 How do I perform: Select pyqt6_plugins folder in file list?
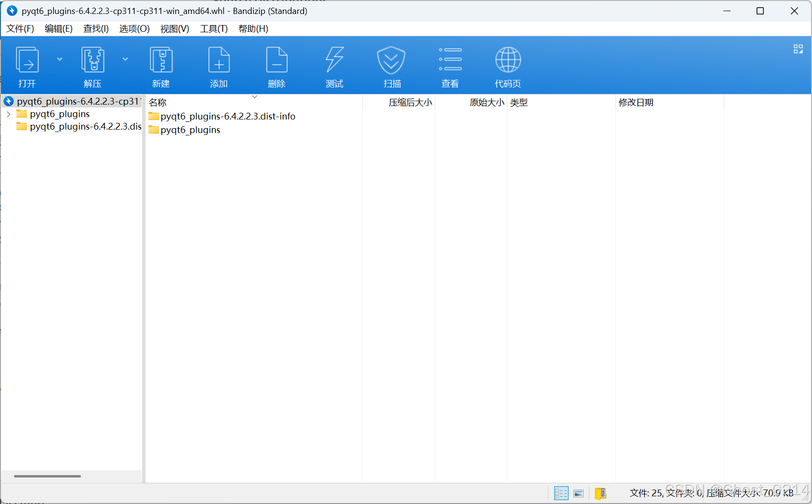(x=185, y=130)
